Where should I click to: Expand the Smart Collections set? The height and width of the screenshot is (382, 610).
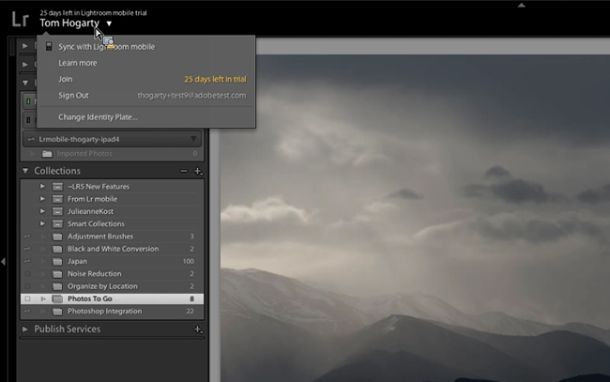42,224
